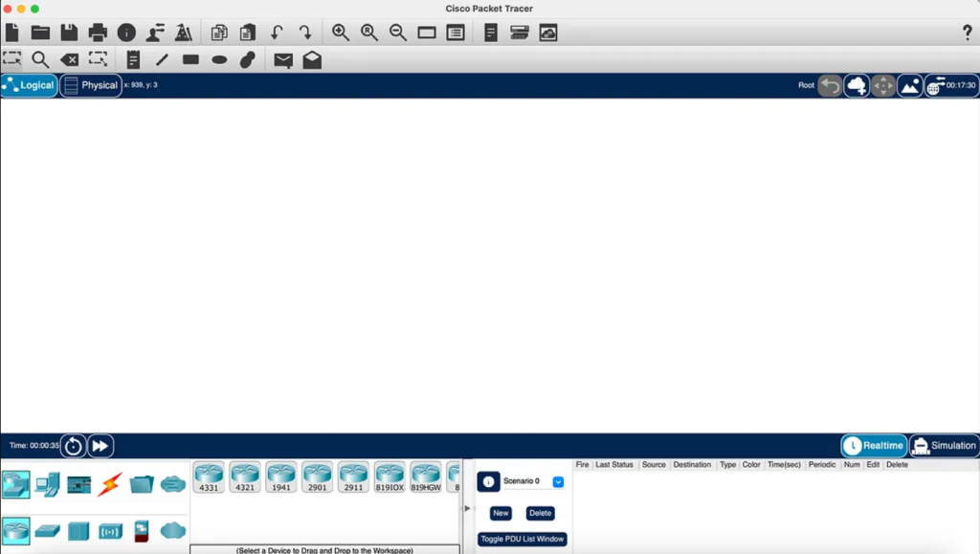Select the Network Devices category

[15, 485]
